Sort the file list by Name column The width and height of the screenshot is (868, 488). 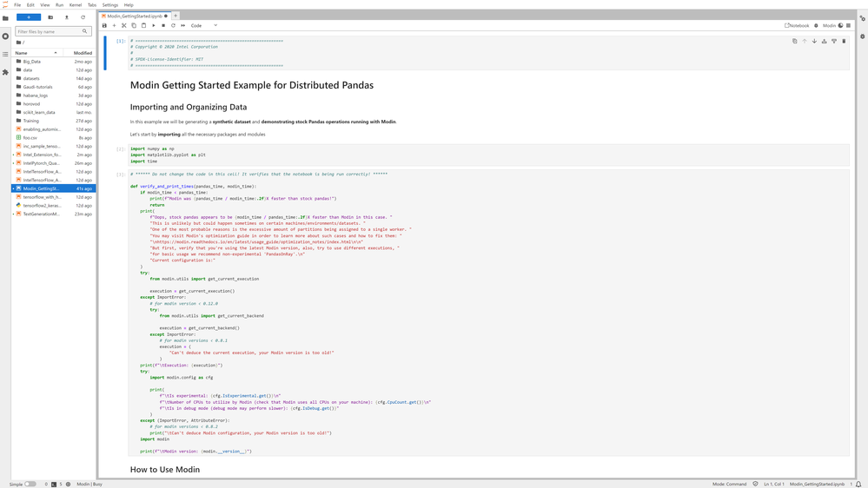(x=22, y=53)
